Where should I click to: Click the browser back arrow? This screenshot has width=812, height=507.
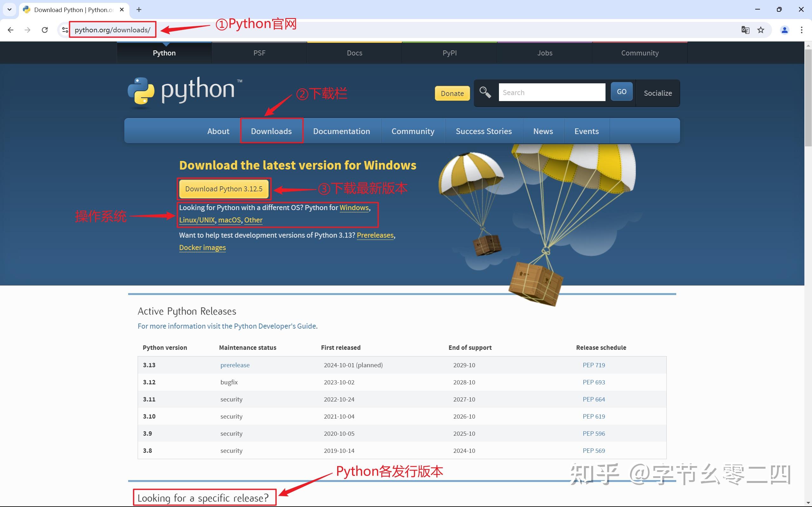click(10, 29)
